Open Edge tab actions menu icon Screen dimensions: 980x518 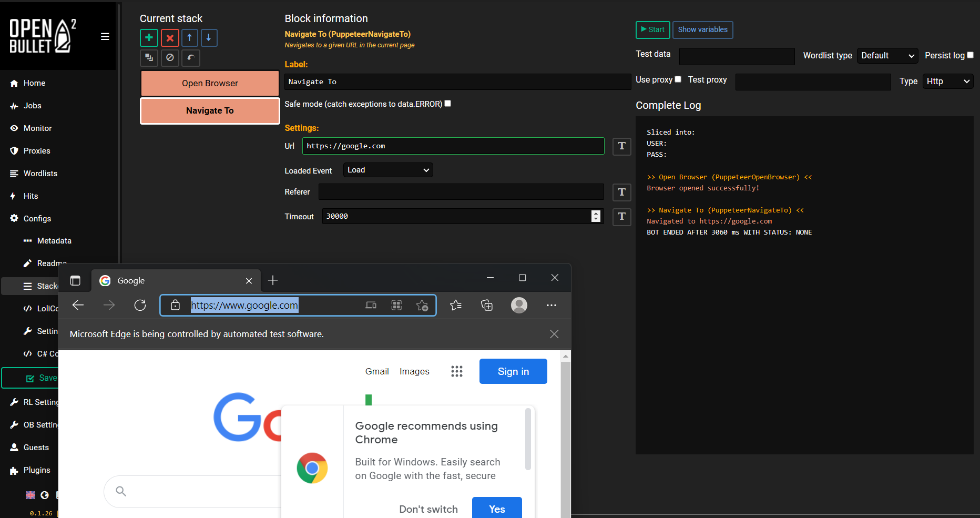pos(75,281)
